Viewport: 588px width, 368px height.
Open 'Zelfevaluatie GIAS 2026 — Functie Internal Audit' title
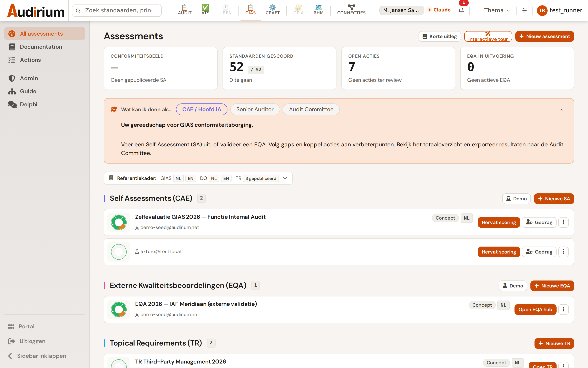(200, 217)
